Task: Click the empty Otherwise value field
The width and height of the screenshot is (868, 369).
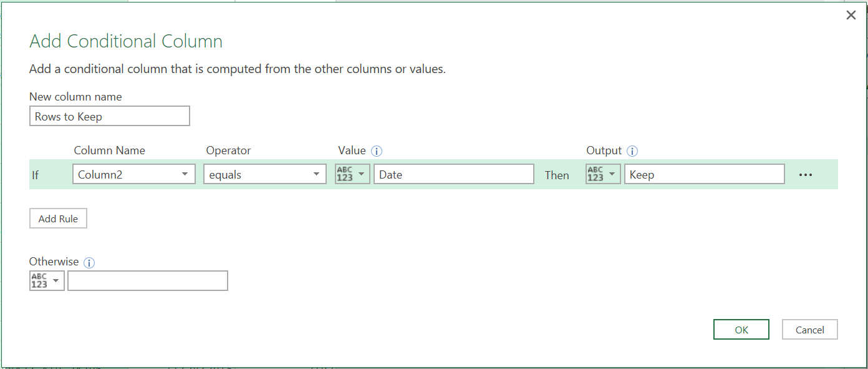Action: [148, 280]
